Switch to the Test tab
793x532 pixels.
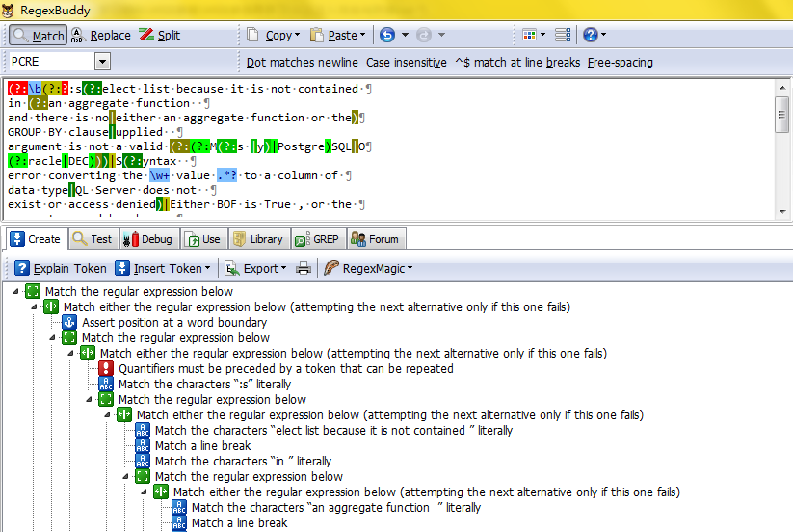tap(93, 239)
